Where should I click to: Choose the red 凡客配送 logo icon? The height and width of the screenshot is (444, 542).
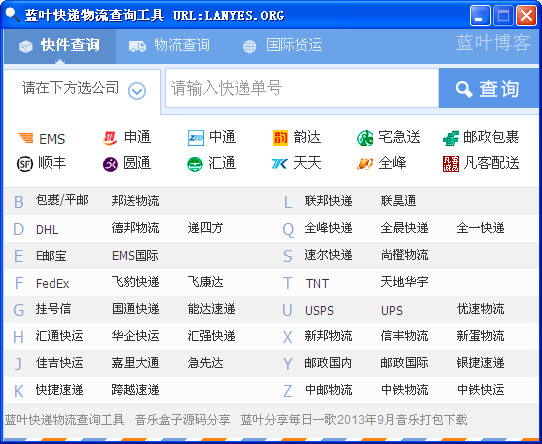(x=451, y=164)
